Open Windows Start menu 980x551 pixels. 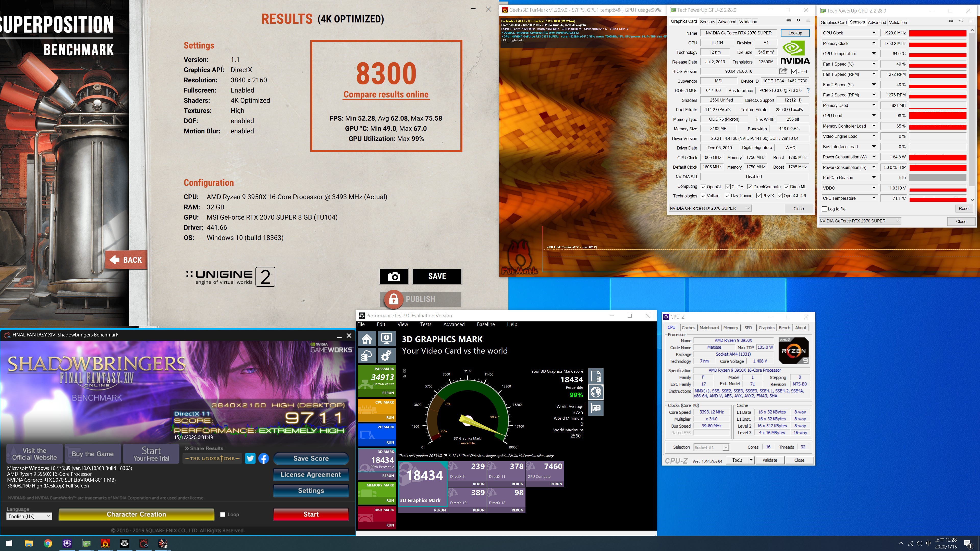coord(9,543)
